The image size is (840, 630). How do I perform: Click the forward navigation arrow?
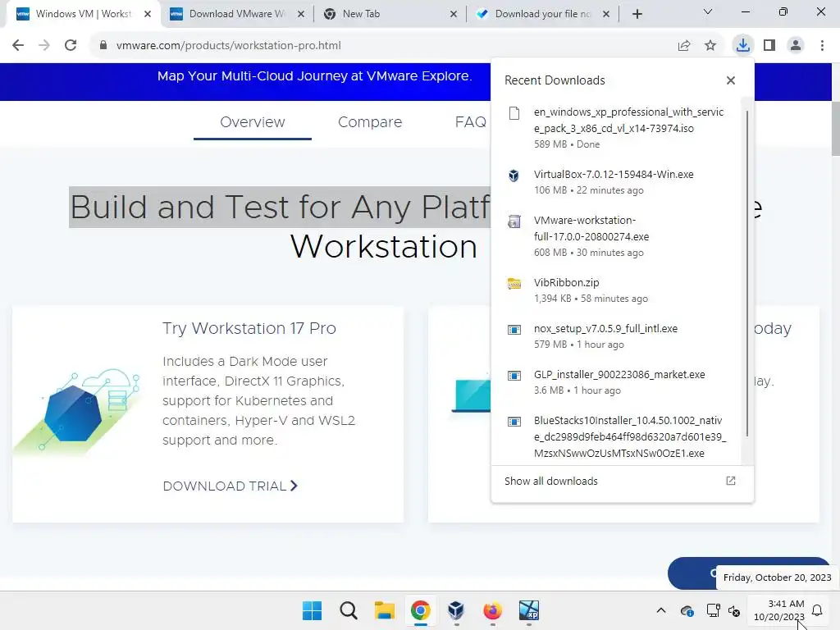point(44,46)
